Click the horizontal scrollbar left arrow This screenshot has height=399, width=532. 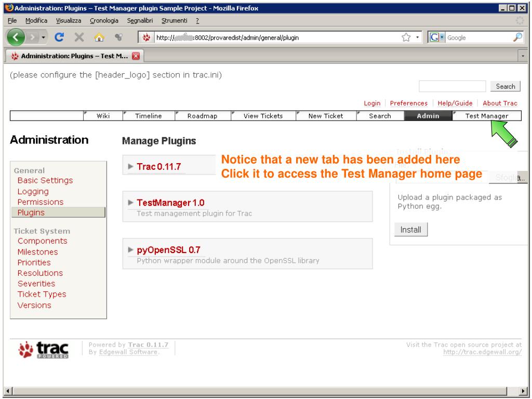[x=8, y=391]
